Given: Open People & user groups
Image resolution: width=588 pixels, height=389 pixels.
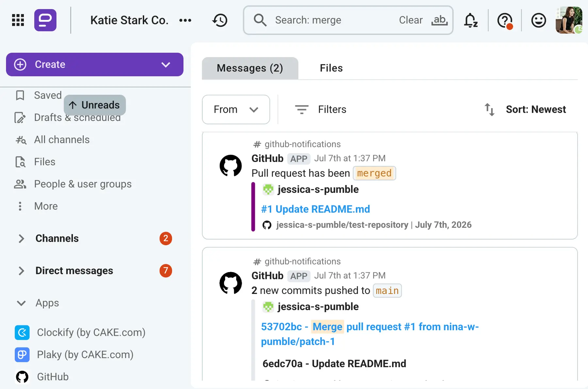Looking at the screenshot, I should 83,184.
